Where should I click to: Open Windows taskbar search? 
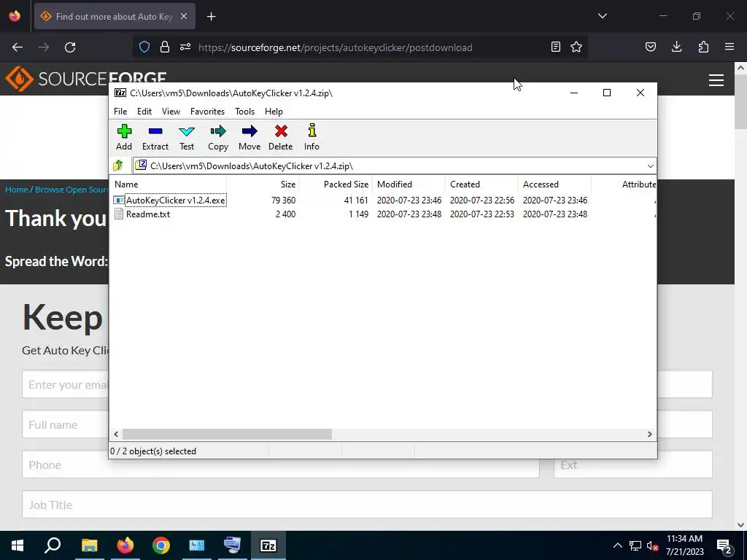[53, 545]
